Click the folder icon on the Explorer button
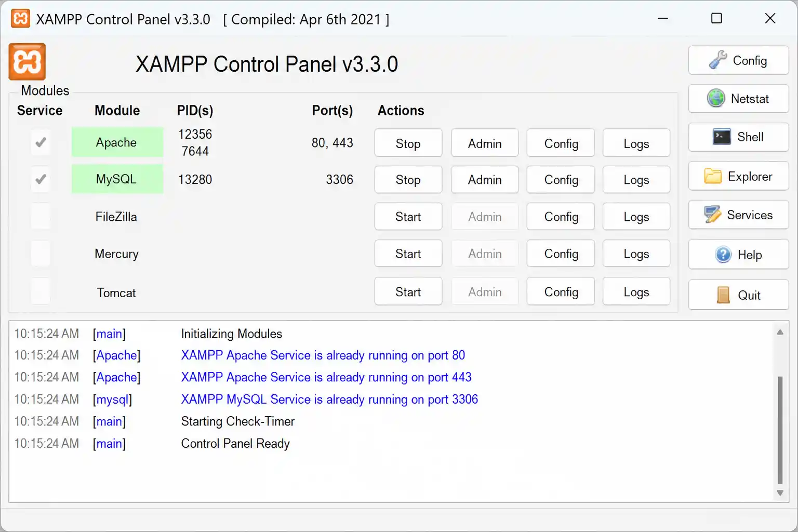The width and height of the screenshot is (798, 532). pyautogui.click(x=713, y=177)
